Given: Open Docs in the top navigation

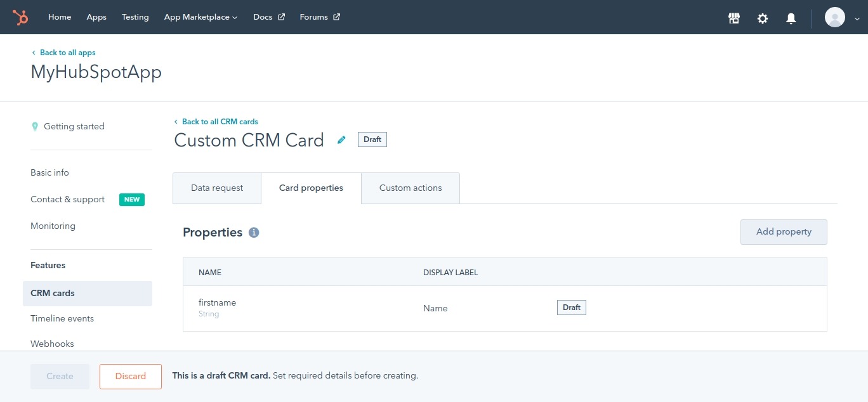Looking at the screenshot, I should click(268, 17).
